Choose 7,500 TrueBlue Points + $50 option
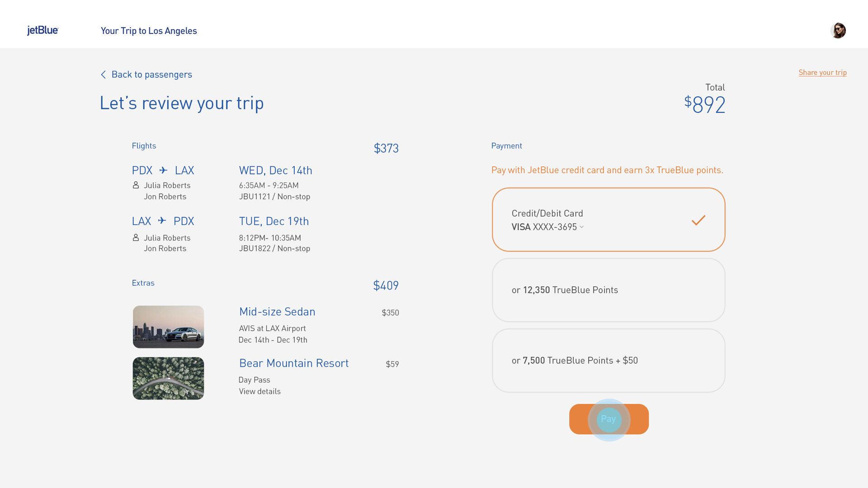This screenshot has width=868, height=488. 608,361
